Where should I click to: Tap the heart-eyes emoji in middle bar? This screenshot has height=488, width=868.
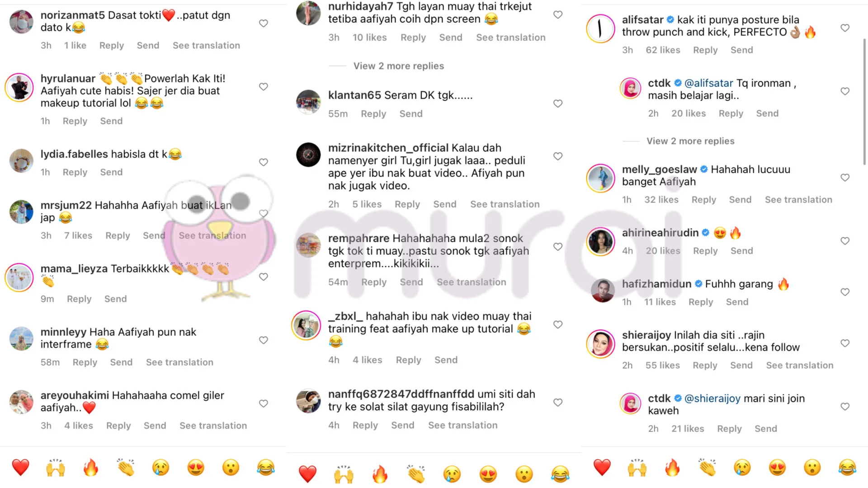(x=488, y=474)
